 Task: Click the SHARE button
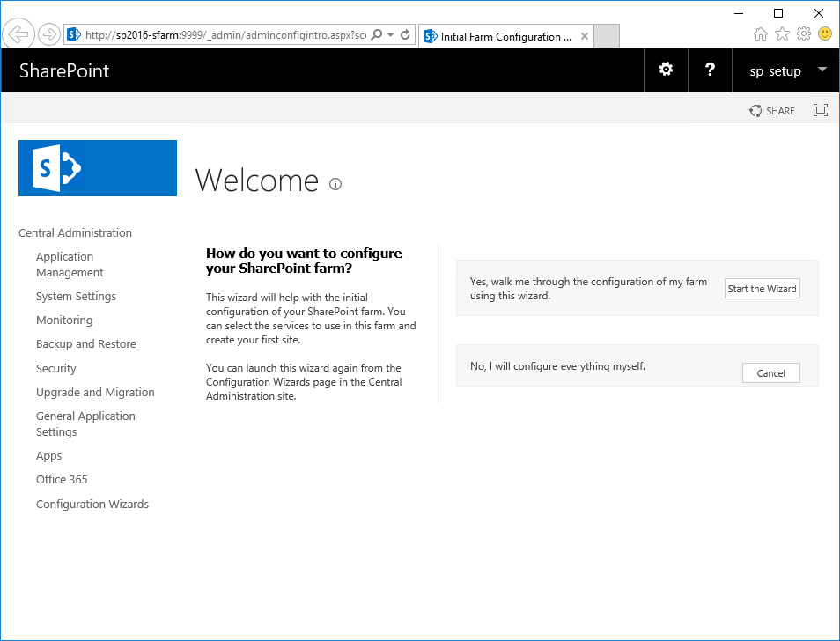coord(772,111)
